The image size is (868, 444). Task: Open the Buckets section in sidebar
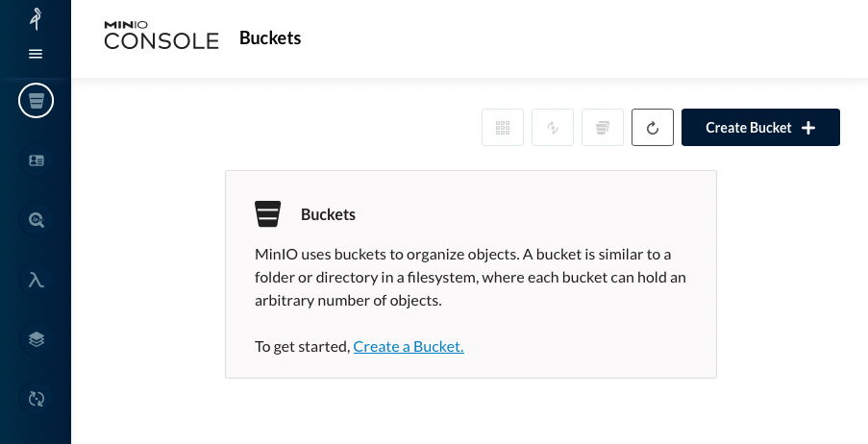tap(36, 100)
